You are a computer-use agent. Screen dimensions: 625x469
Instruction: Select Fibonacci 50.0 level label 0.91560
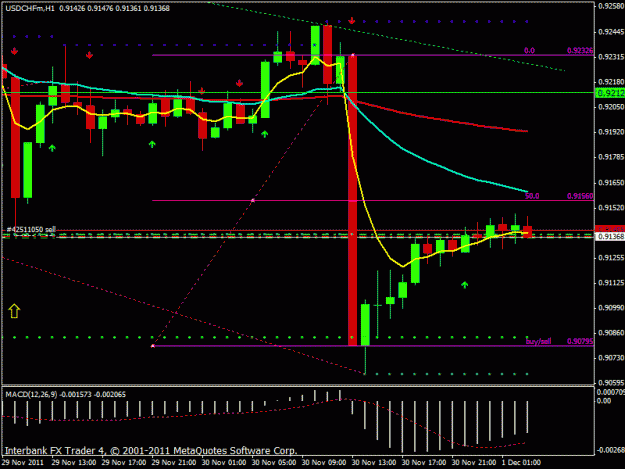[580, 196]
